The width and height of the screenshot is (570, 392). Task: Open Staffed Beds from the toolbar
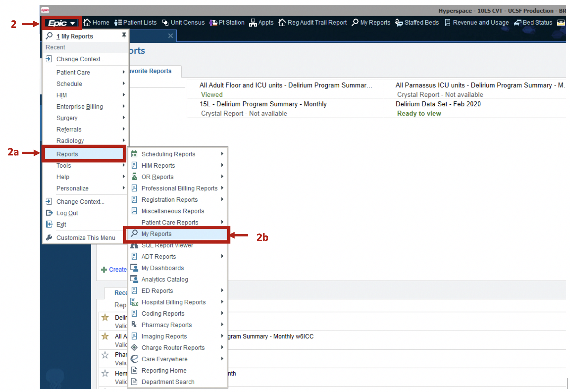tap(417, 23)
